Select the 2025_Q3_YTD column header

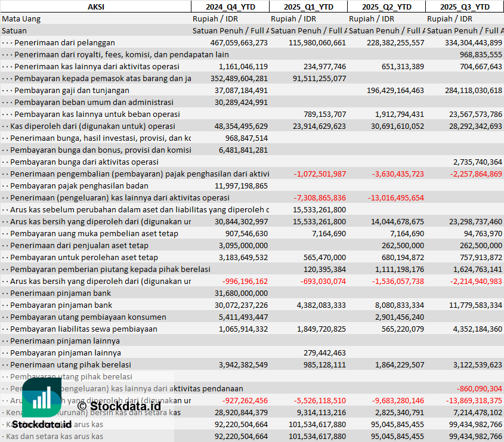(x=465, y=7)
